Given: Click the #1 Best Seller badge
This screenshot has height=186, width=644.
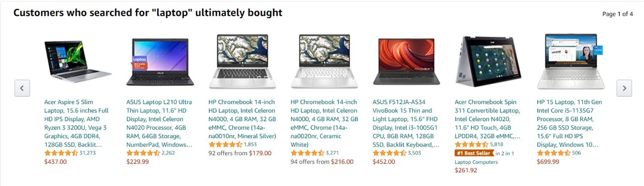Looking at the screenshot, I should coord(473,153).
